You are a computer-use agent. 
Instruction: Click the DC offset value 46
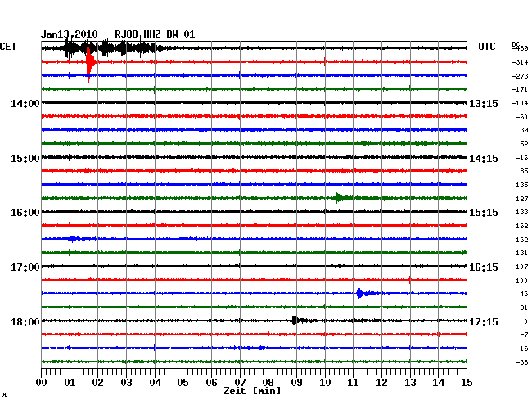tap(524, 294)
